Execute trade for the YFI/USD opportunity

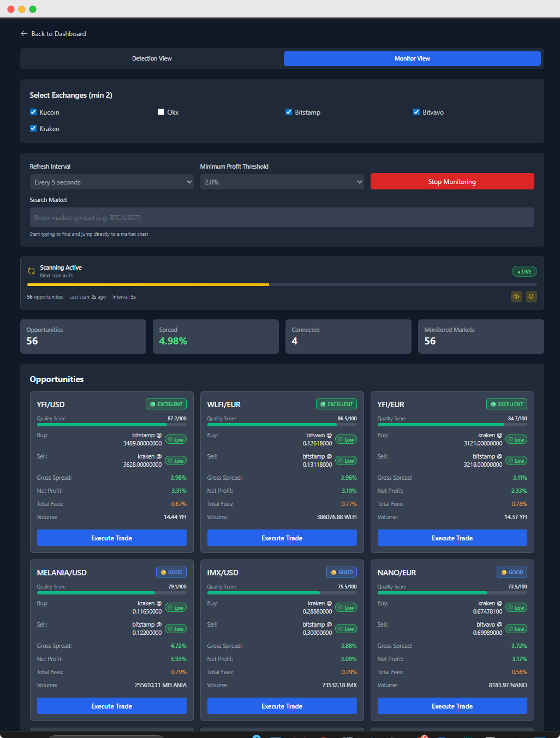coord(111,538)
